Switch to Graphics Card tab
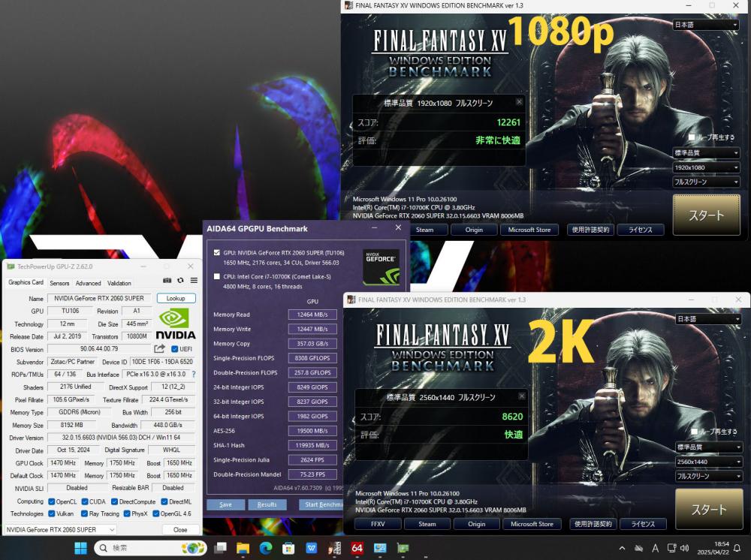 click(26, 282)
